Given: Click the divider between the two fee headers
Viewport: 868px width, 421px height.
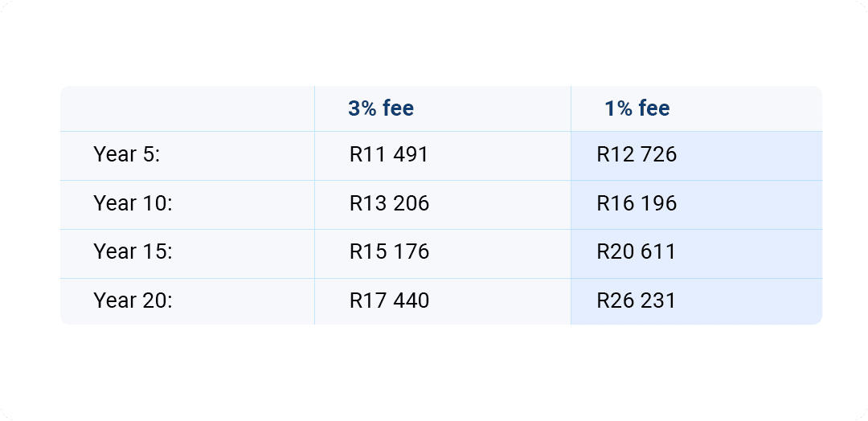Looking at the screenshot, I should (571, 108).
